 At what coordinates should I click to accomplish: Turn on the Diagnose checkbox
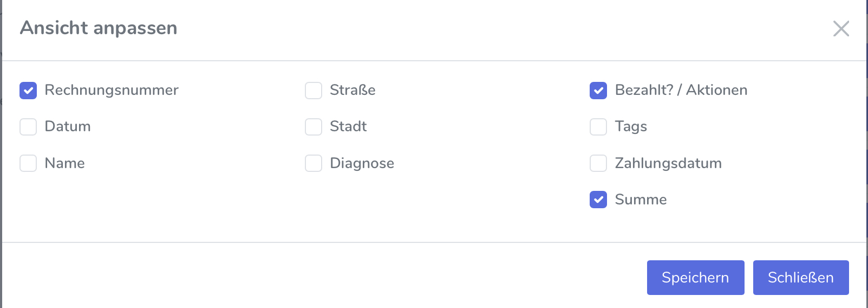pyautogui.click(x=314, y=163)
